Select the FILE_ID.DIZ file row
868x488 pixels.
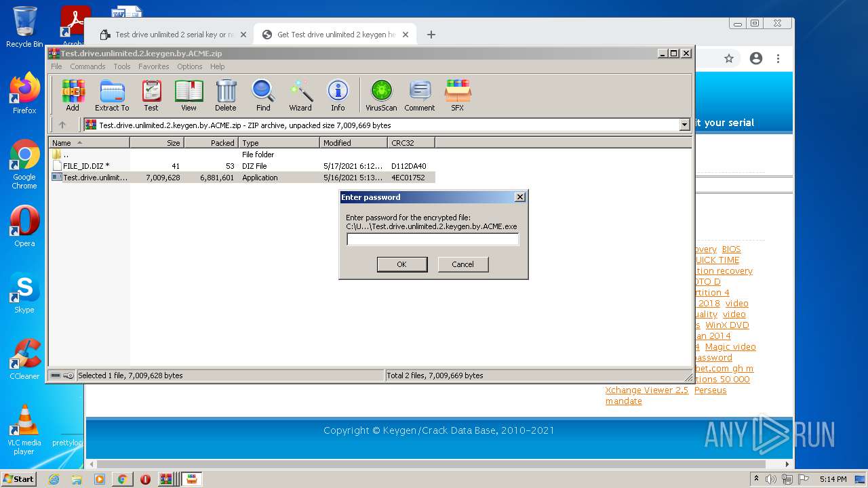pos(242,166)
